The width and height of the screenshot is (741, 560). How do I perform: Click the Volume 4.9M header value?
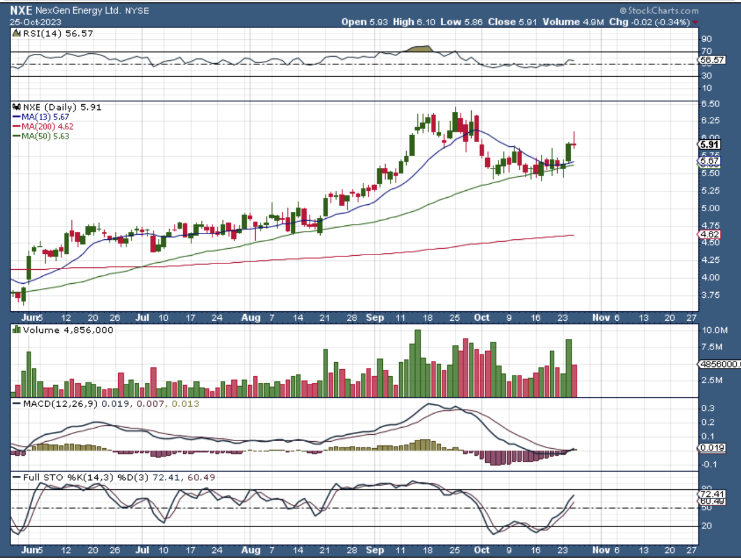(x=573, y=22)
